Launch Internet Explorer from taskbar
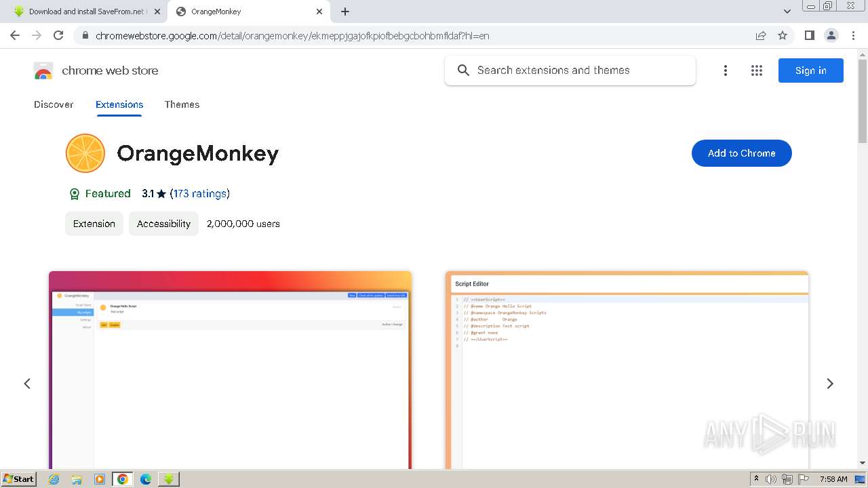 [x=54, y=479]
